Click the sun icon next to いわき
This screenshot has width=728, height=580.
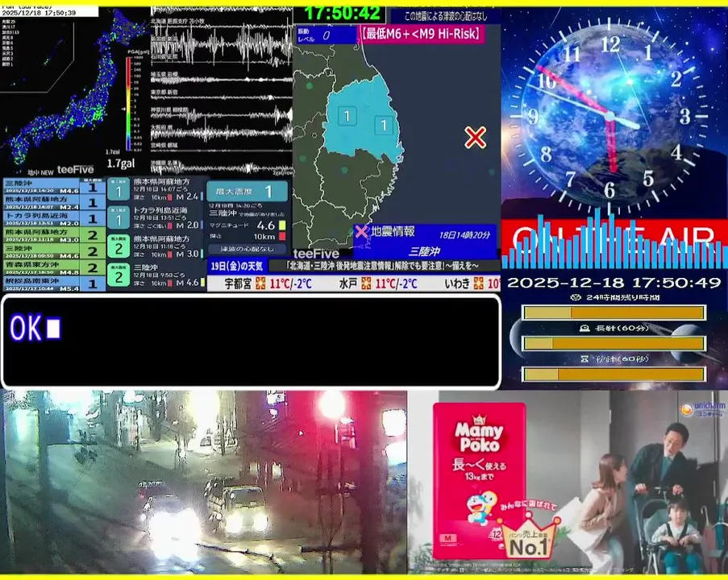(478, 283)
